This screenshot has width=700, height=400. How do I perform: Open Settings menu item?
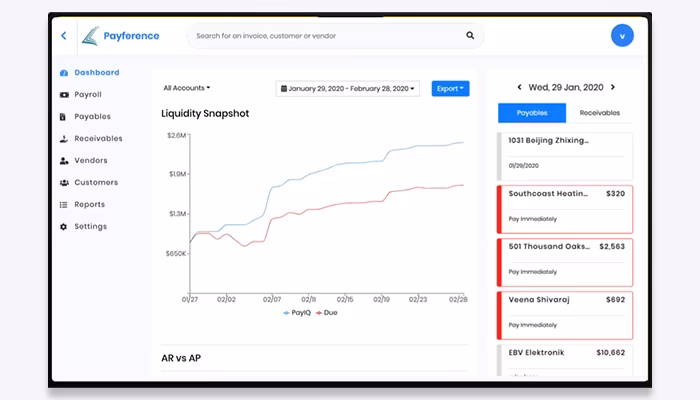tap(91, 226)
